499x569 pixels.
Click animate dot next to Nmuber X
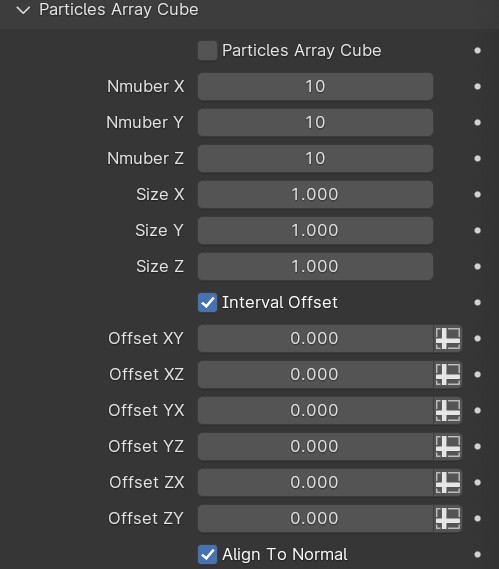[x=478, y=86]
